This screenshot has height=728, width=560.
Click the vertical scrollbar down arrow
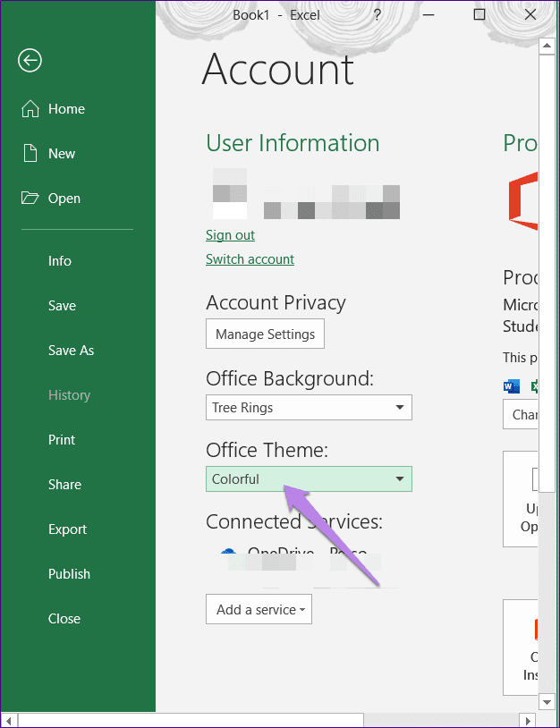pyautogui.click(x=547, y=702)
